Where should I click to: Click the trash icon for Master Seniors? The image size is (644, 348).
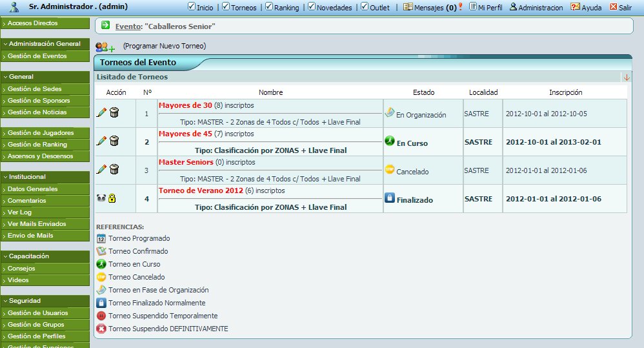click(x=114, y=170)
